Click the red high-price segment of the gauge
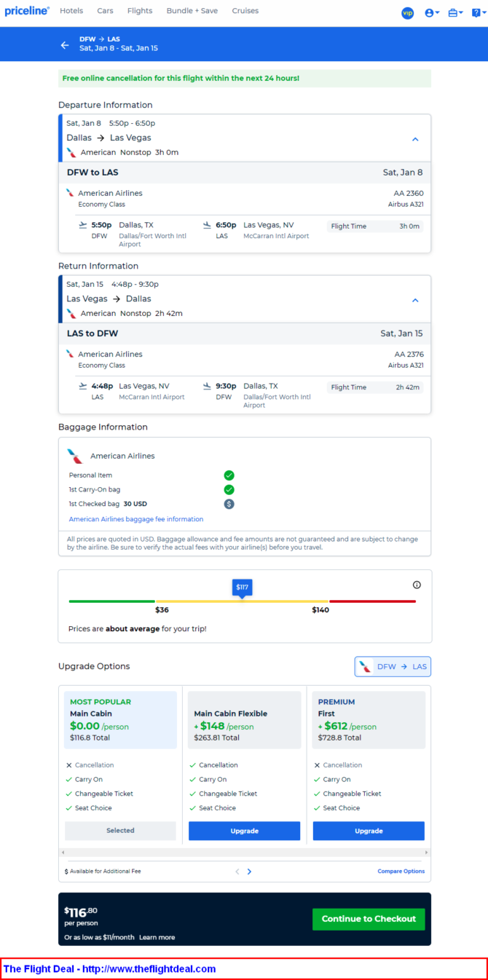This screenshot has height=980, width=488. 373,601
